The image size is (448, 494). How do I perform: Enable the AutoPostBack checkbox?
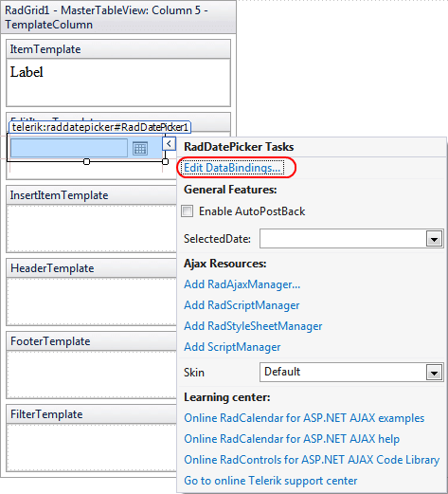pos(188,210)
